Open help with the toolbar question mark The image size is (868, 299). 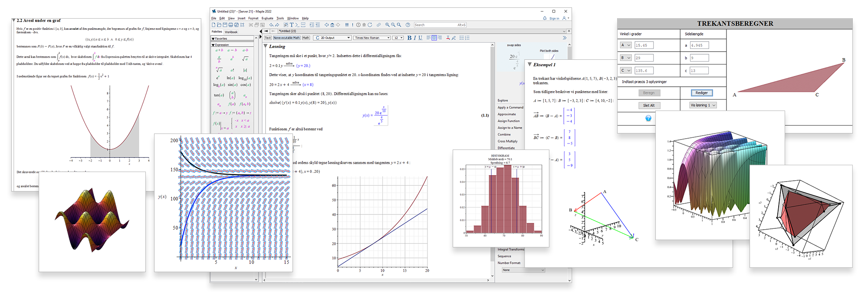pos(408,25)
